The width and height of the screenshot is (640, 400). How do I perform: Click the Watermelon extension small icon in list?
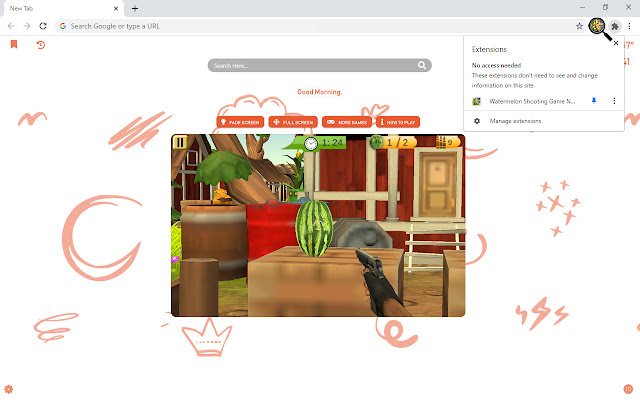tap(476, 101)
